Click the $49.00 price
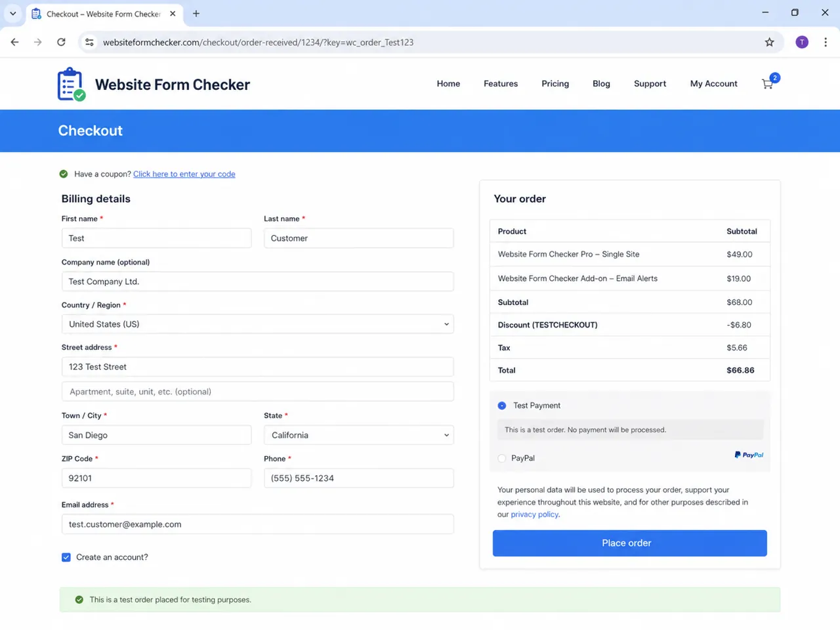The width and height of the screenshot is (840, 630). coord(739,255)
